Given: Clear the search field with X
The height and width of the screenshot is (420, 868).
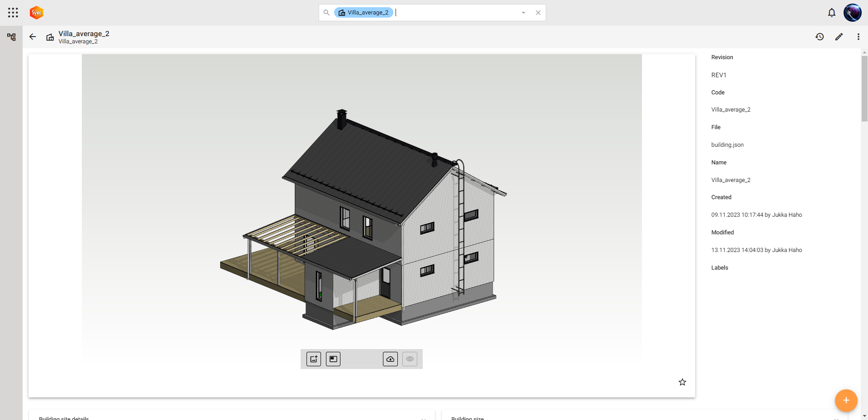Looking at the screenshot, I should tap(538, 13).
